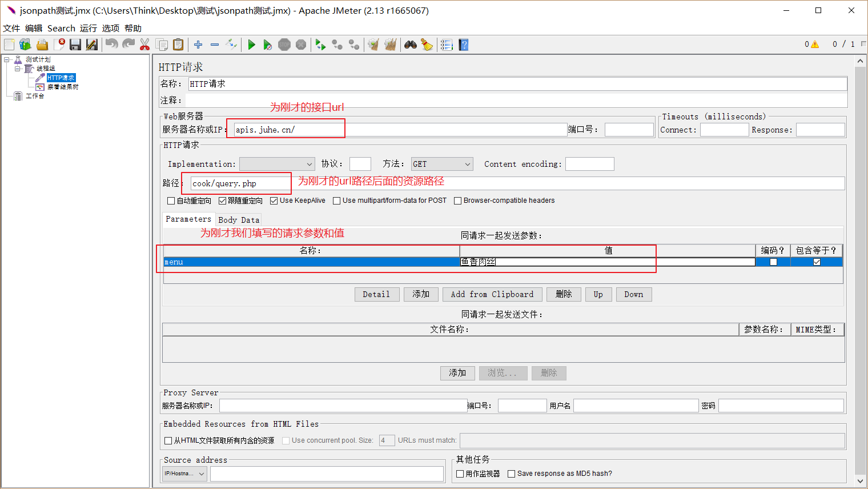This screenshot has height=489, width=868.
Task: Toggle Use KeepAlive checkbox
Action: click(x=274, y=201)
